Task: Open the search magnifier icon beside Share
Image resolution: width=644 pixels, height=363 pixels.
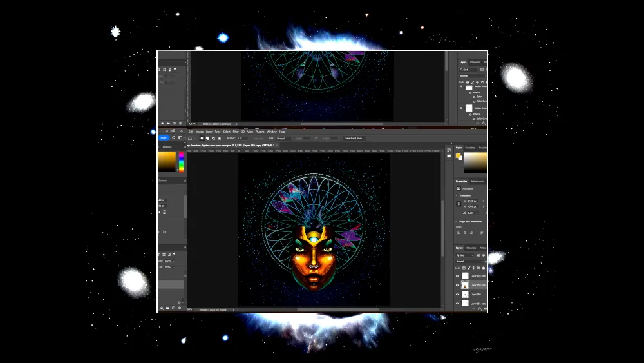Action: click(x=174, y=138)
